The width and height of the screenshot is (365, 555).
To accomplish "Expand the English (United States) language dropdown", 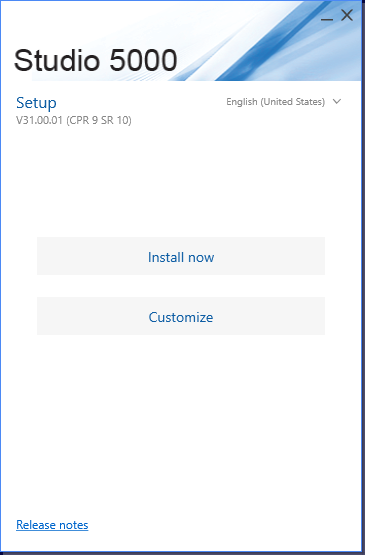I will pyautogui.click(x=284, y=102).
